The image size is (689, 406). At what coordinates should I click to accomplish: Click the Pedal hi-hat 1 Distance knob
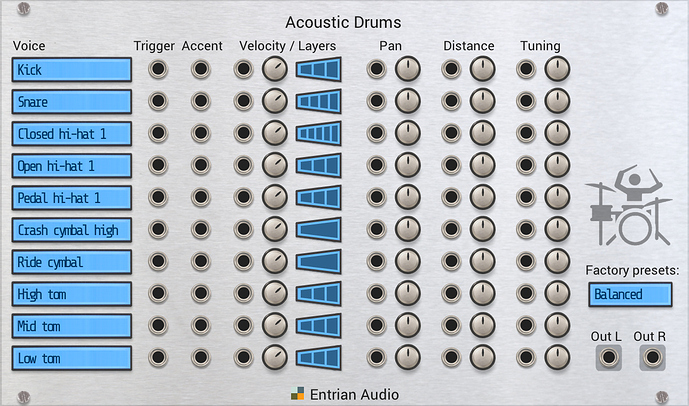pos(482,197)
